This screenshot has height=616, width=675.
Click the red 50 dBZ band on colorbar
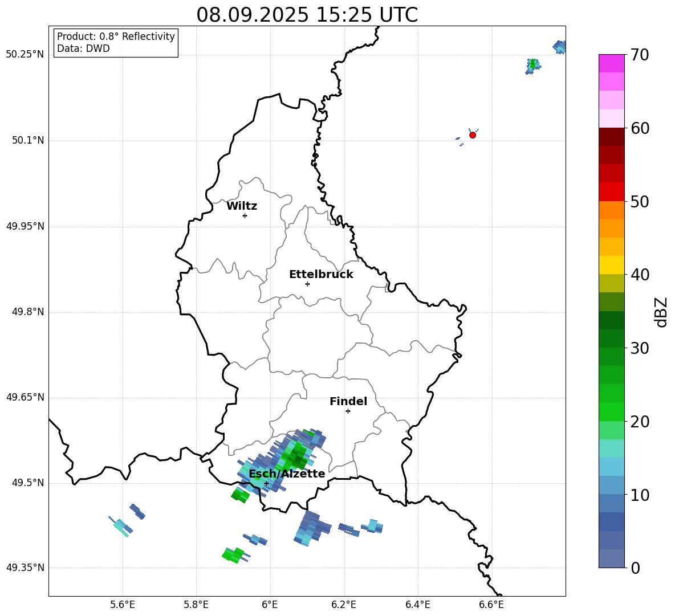pyautogui.click(x=611, y=192)
